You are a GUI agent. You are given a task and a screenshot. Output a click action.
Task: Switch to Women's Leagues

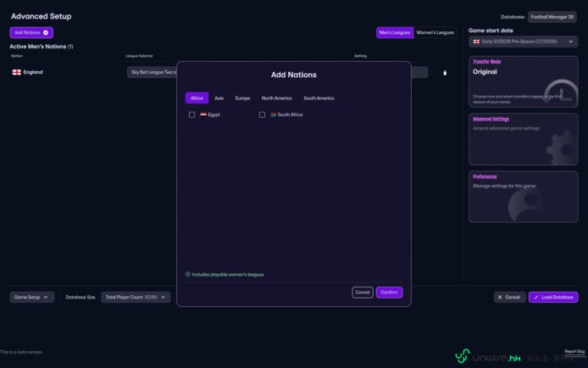[x=435, y=32]
